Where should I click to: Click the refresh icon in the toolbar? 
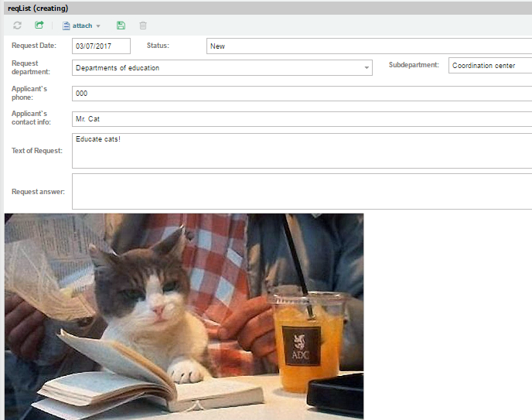[x=18, y=26]
